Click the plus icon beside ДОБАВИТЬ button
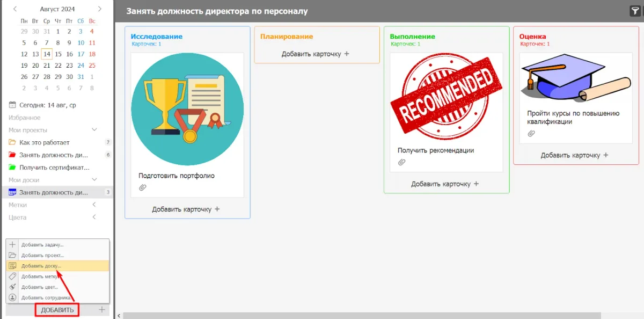The width and height of the screenshot is (644, 319). point(102,310)
